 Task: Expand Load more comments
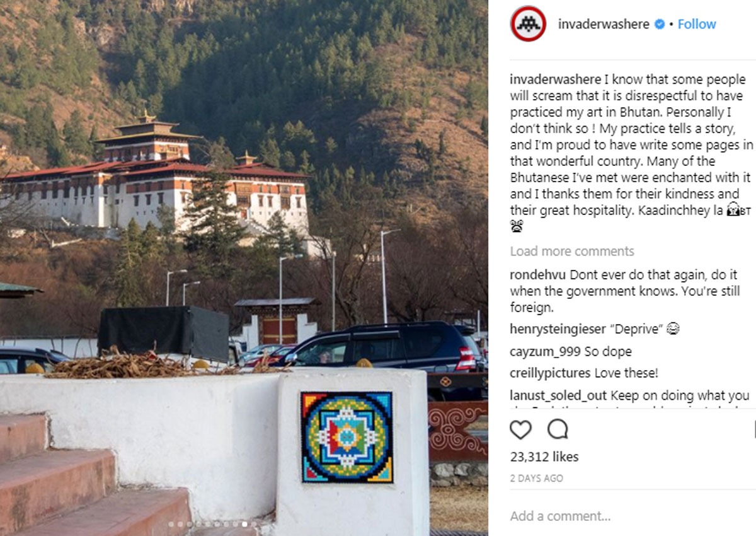coord(572,251)
